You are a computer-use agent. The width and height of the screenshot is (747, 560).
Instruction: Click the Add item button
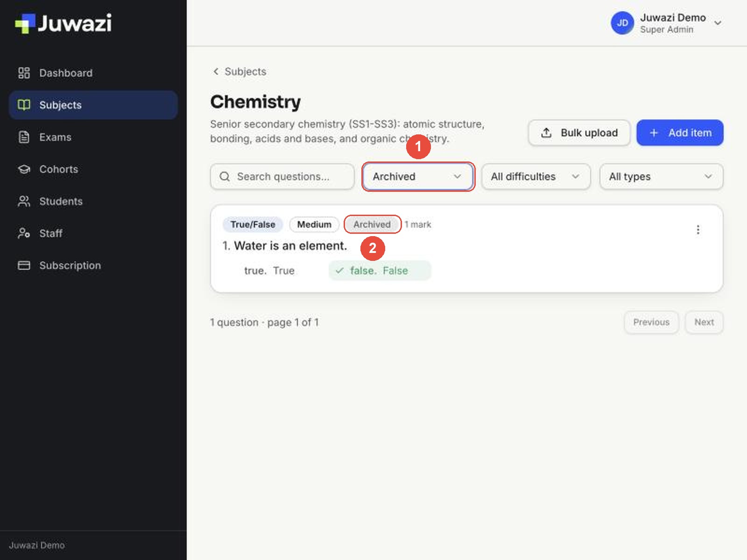point(680,133)
